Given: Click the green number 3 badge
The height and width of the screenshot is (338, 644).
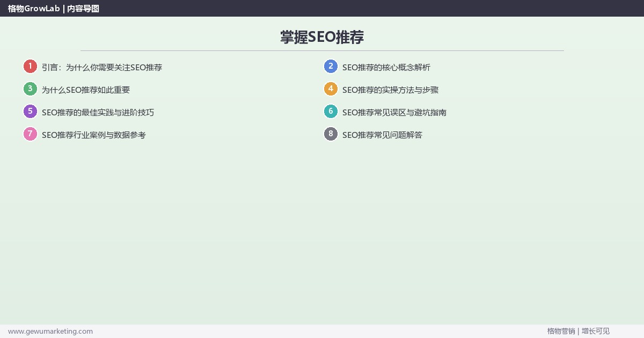Looking at the screenshot, I should 30,89.
